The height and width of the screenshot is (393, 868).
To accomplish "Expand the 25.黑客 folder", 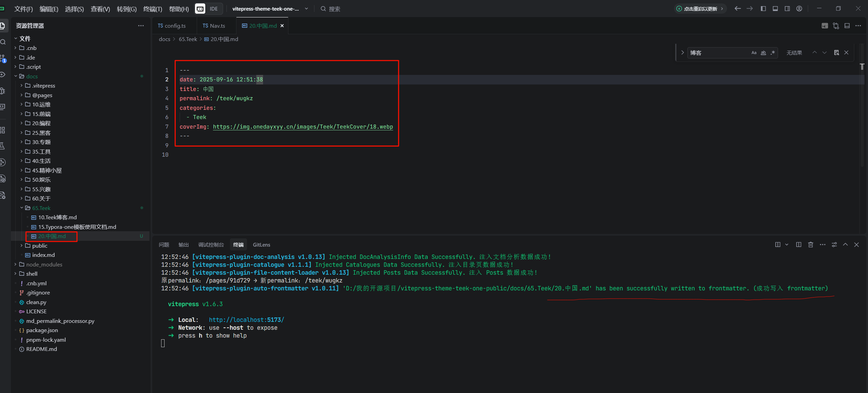I will [x=41, y=133].
